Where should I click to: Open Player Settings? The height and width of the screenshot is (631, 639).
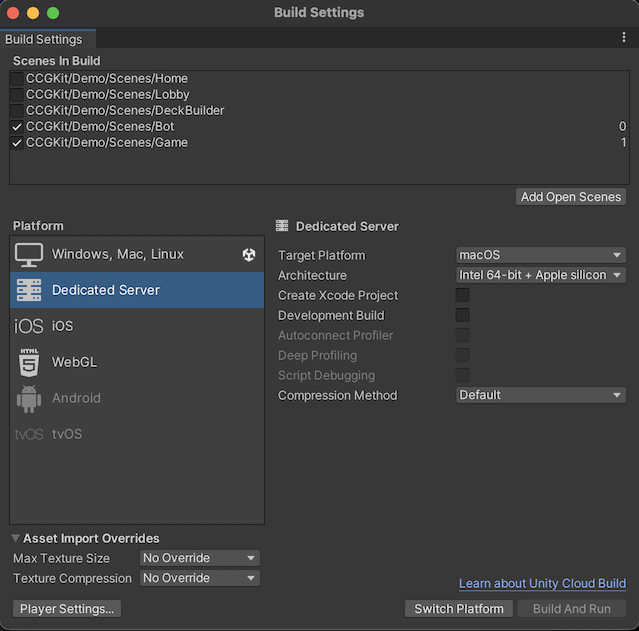tap(67, 609)
